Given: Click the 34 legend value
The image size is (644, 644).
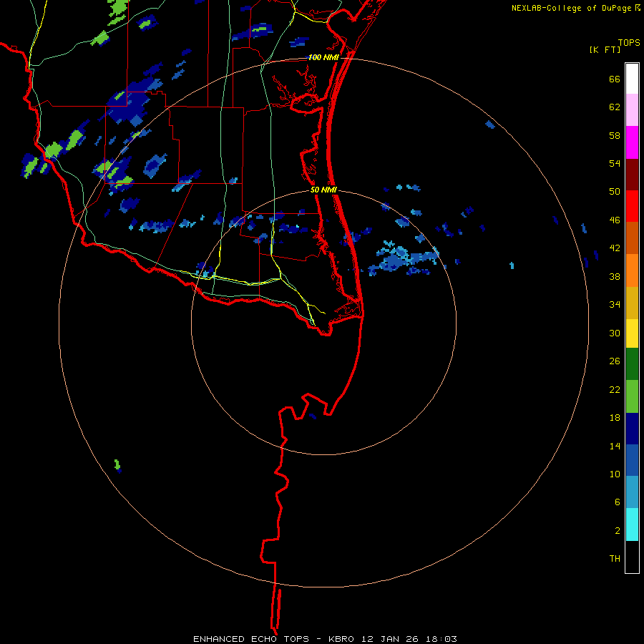Looking at the screenshot, I should 615,305.
